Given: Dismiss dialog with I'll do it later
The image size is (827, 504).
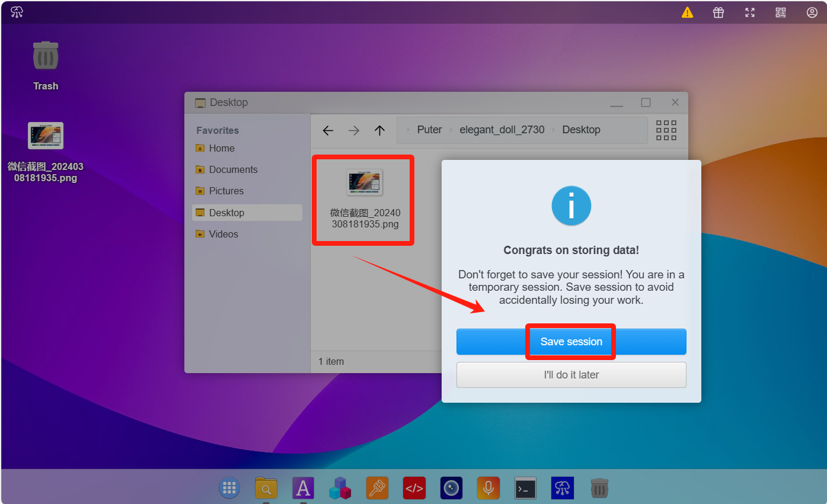Looking at the screenshot, I should point(571,375).
